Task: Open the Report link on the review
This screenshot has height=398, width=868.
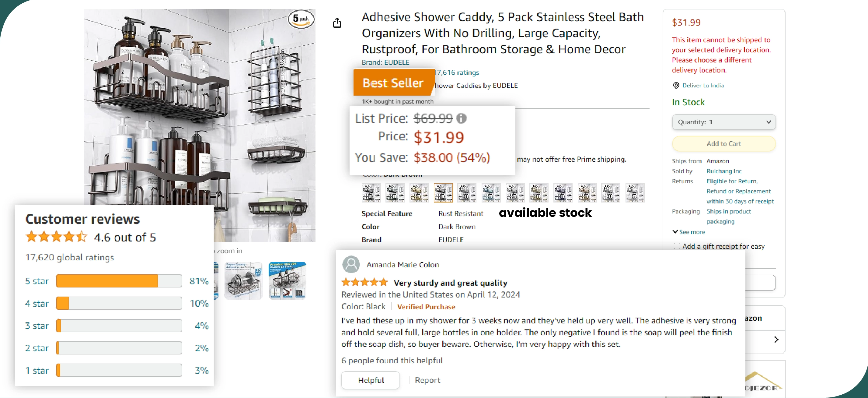Action: click(x=427, y=380)
